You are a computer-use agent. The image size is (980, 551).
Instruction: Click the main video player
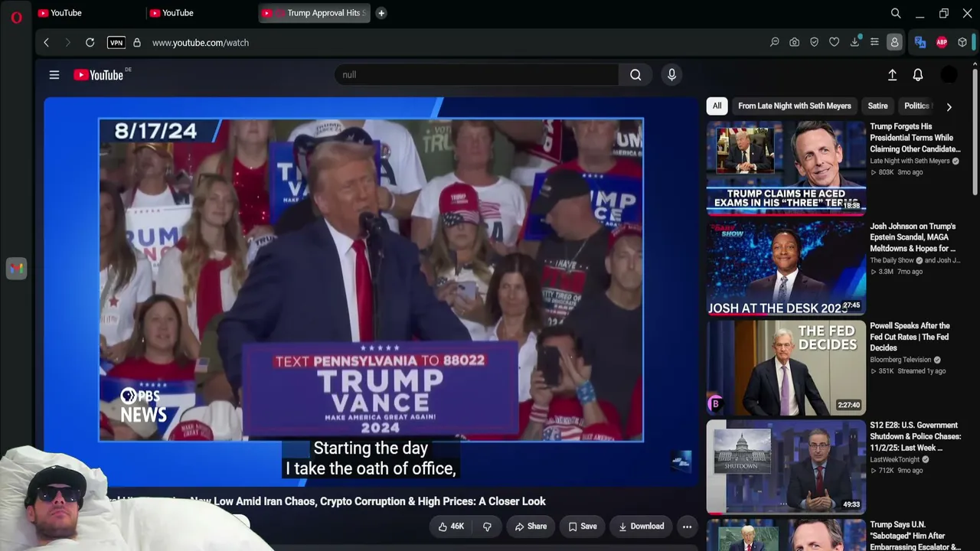[x=371, y=291]
